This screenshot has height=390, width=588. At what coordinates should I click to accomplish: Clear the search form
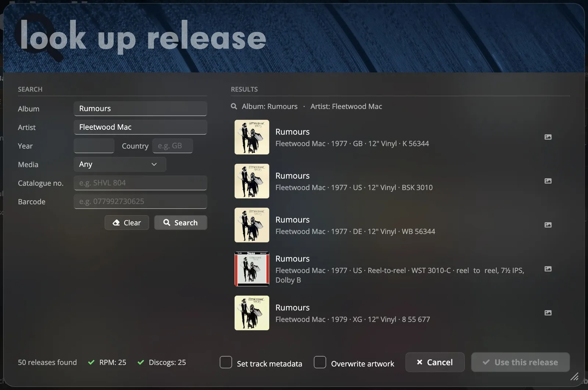[x=127, y=222]
